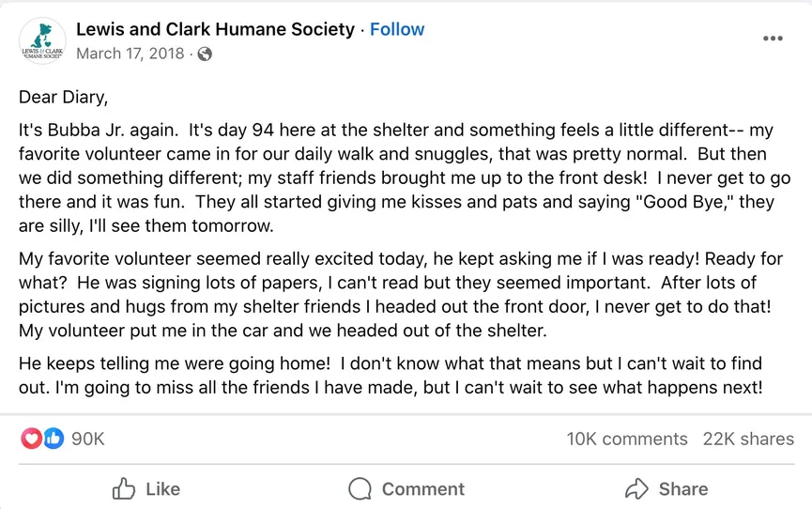
Task: Click the thumbs-up icon on Like button
Action: [x=124, y=488]
